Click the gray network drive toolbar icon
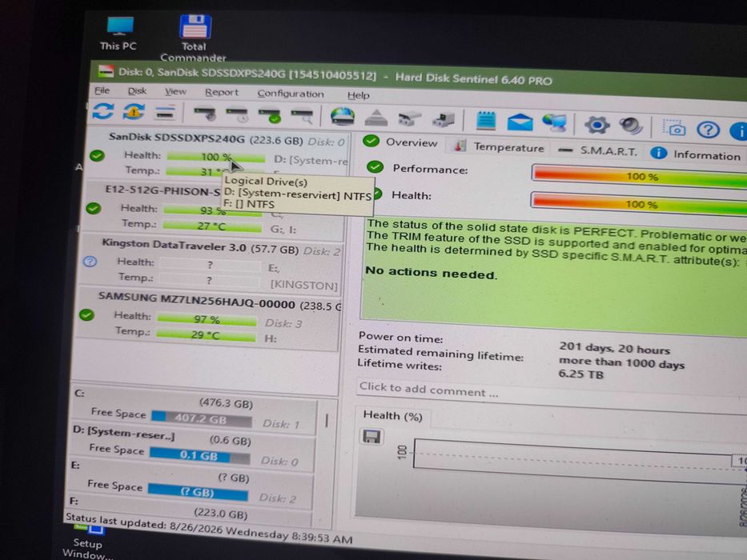Screen dimensions: 747x560 443,119
